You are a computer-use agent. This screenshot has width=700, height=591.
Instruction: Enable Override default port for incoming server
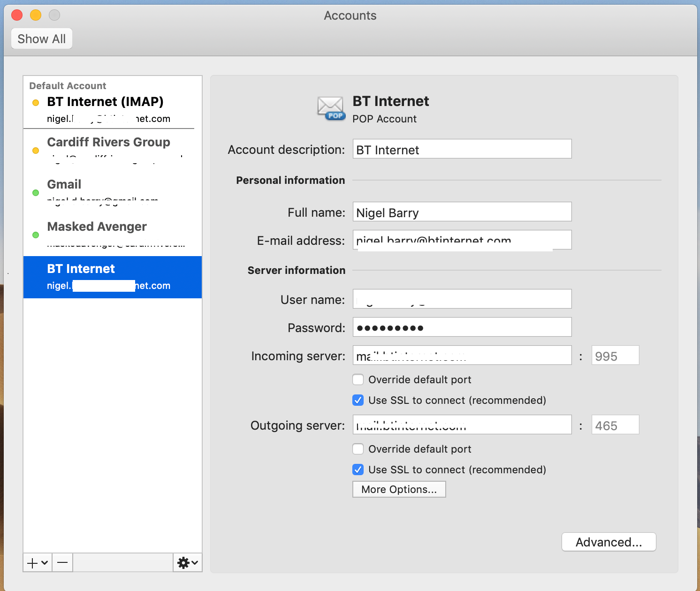(358, 379)
